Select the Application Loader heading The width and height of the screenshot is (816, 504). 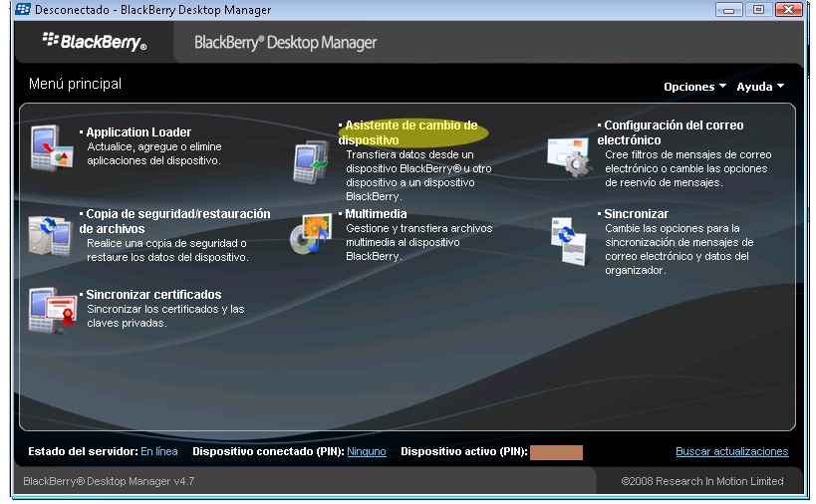138,132
